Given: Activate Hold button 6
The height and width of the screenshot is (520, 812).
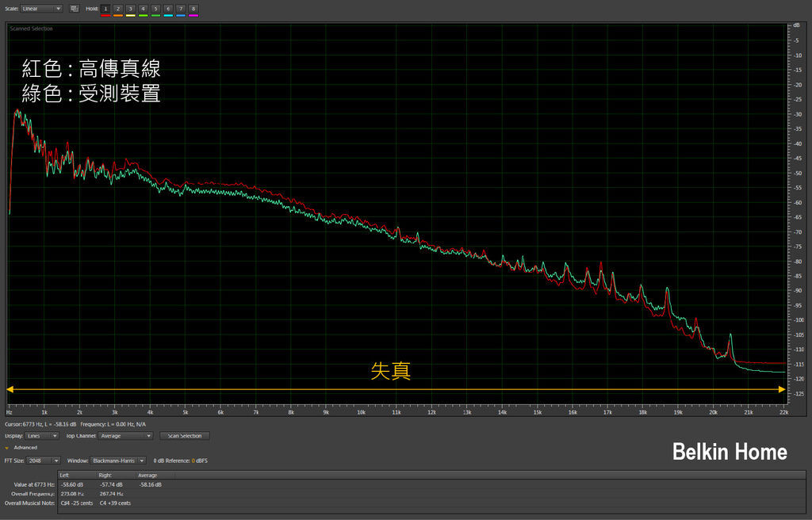Looking at the screenshot, I should [168, 8].
